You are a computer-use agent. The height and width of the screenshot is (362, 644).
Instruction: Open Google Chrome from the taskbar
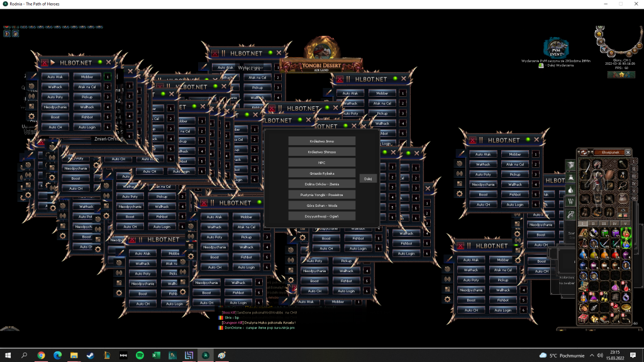tap(41, 356)
